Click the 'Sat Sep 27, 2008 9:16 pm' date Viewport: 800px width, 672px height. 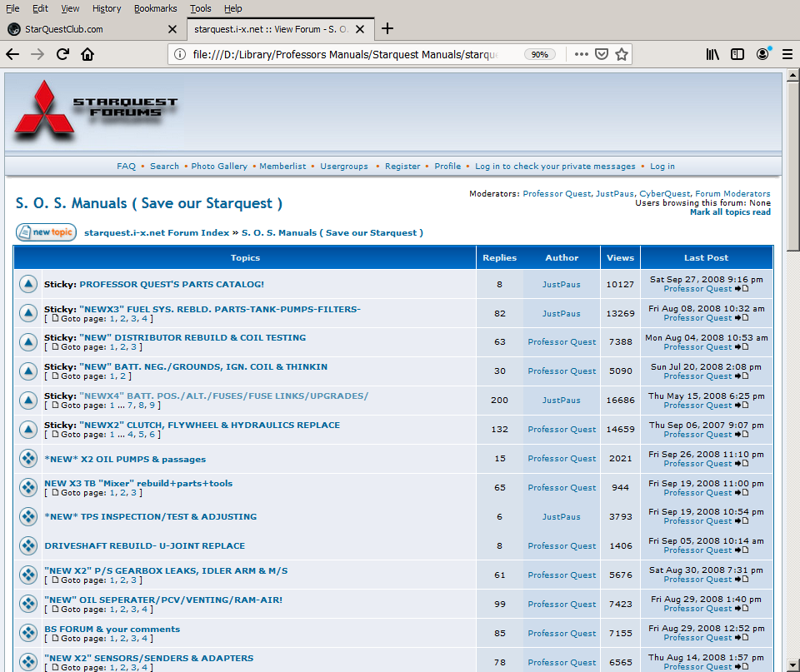point(706,280)
